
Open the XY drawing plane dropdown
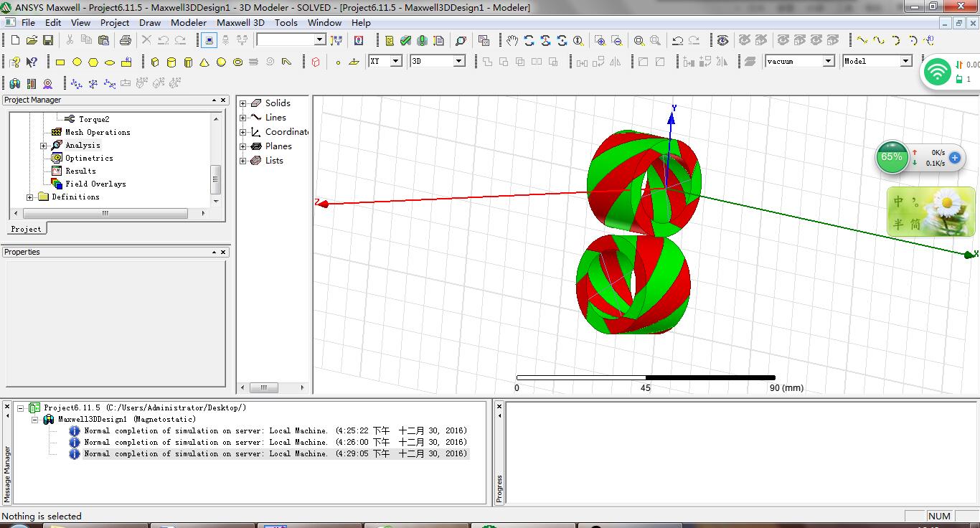395,62
